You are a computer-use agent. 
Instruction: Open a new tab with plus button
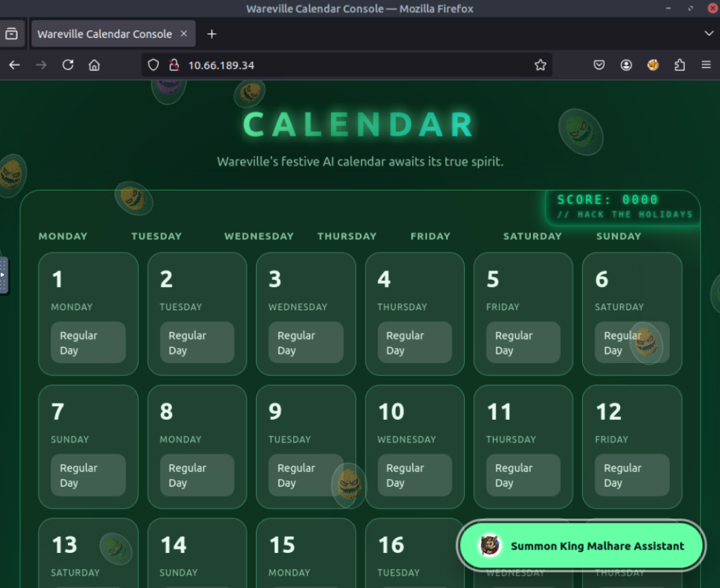tap(212, 34)
